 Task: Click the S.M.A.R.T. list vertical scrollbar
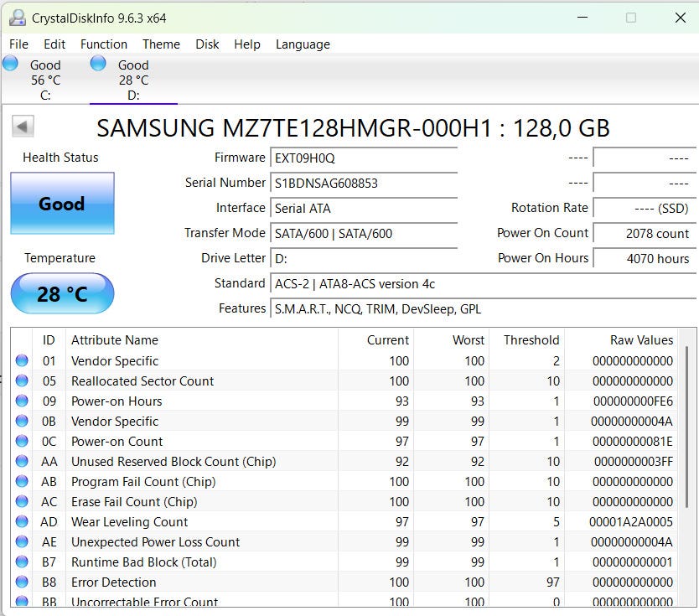tap(687, 426)
